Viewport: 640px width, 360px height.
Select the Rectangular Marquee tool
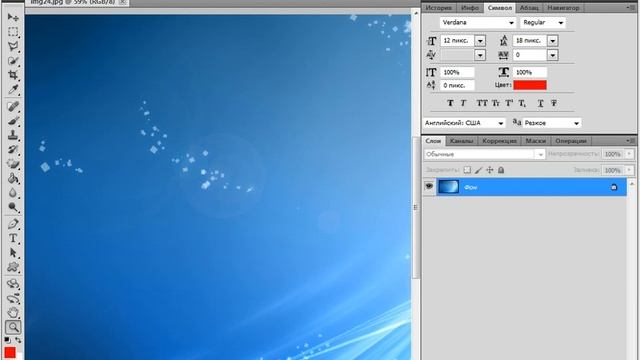13,32
